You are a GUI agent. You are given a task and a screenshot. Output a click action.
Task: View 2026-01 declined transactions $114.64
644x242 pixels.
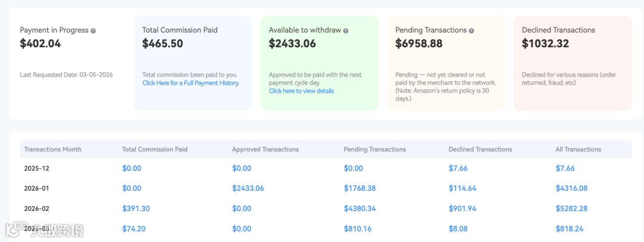(x=462, y=188)
